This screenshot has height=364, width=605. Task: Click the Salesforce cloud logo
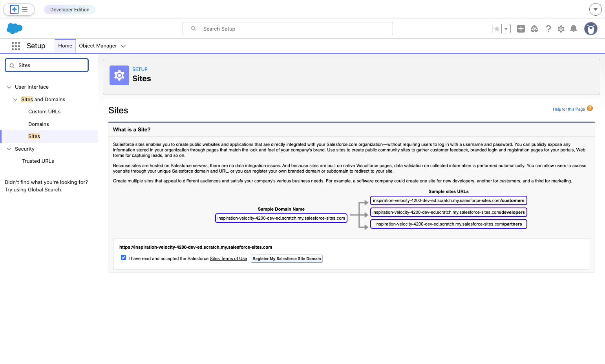[x=15, y=29]
